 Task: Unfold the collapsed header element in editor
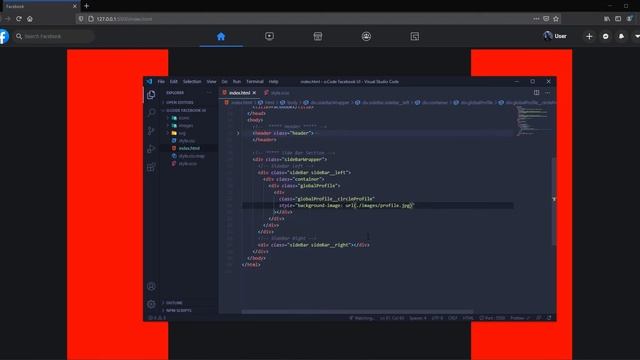coord(238,133)
